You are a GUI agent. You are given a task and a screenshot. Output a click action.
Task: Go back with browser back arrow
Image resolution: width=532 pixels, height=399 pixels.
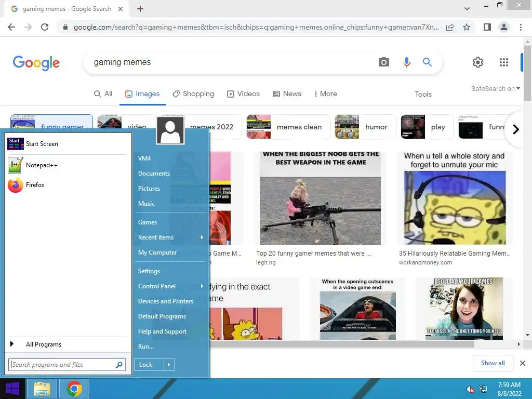click(11, 27)
